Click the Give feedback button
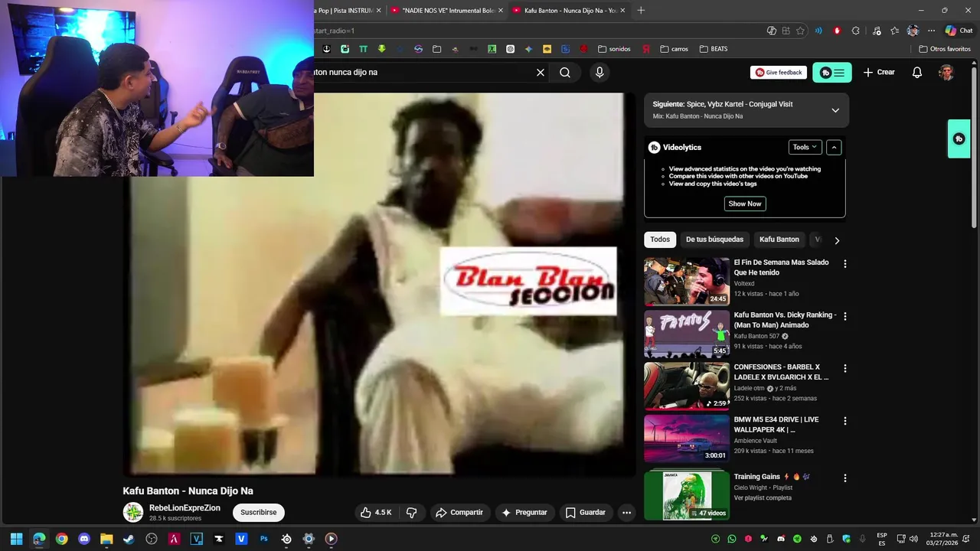 (x=779, y=73)
